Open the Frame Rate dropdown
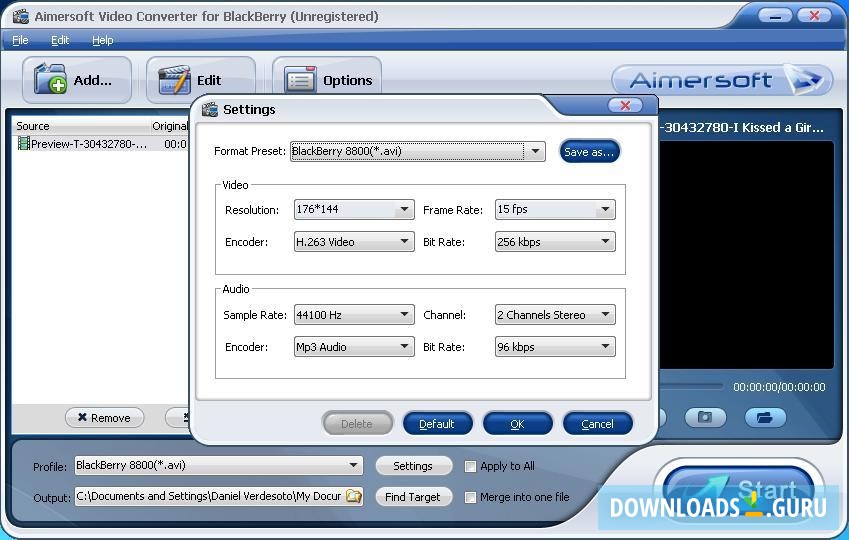849x540 pixels. tap(605, 209)
